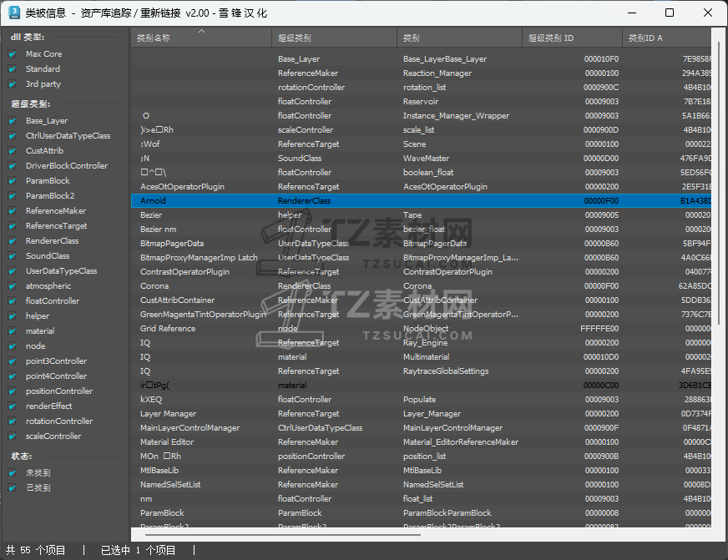728x560 pixels.
Task: Select the AcesOtOperatorPlugin row
Action: [x=421, y=186]
